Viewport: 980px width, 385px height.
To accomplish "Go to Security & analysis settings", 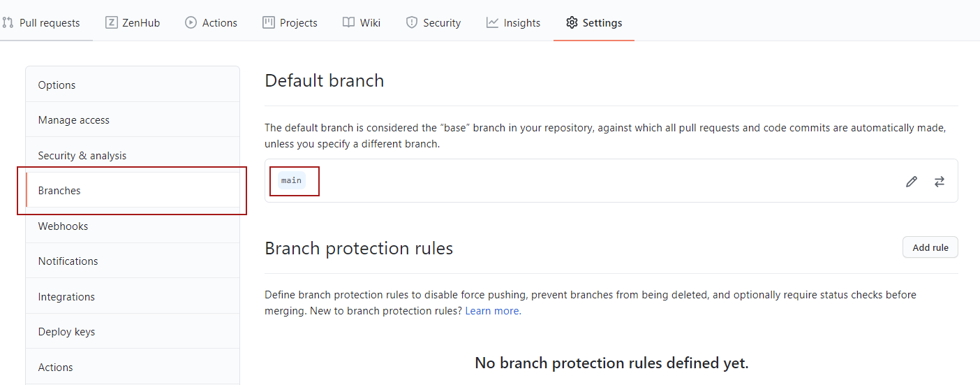I will click(x=133, y=155).
